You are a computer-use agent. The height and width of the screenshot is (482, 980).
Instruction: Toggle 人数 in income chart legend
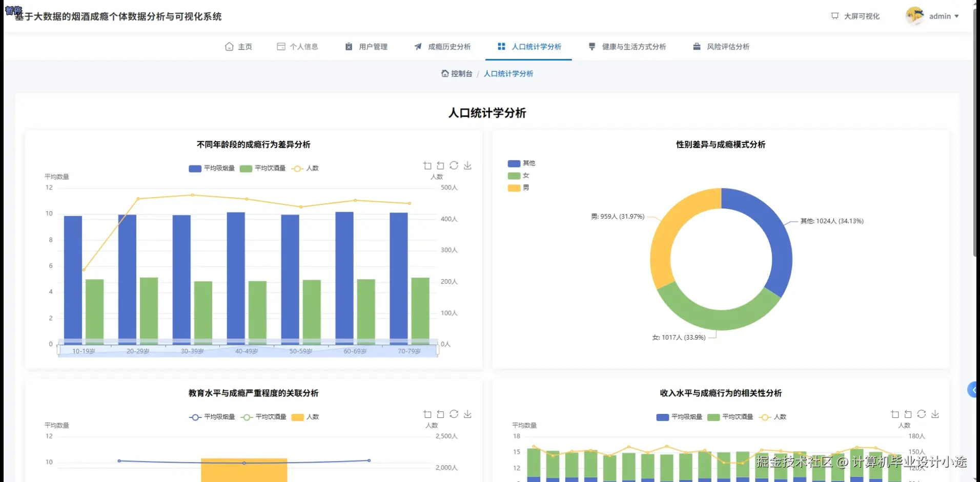(x=773, y=417)
